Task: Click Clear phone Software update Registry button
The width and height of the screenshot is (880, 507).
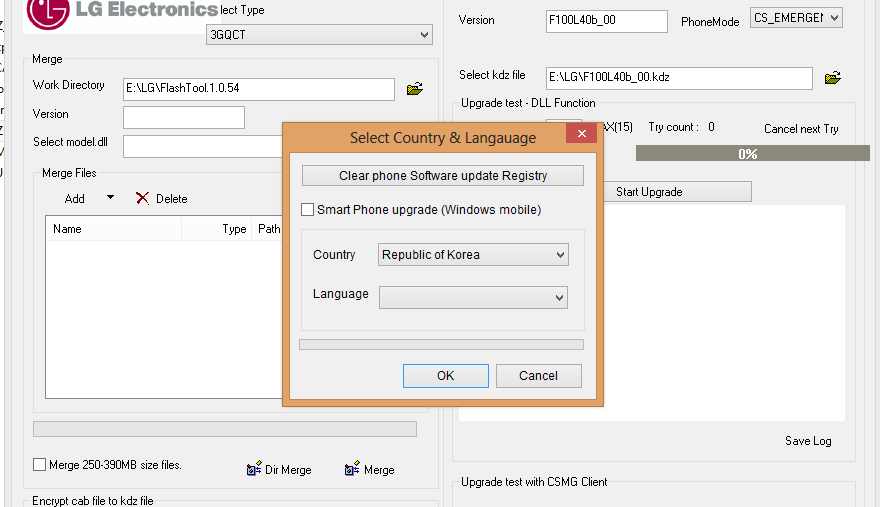Action: point(443,176)
